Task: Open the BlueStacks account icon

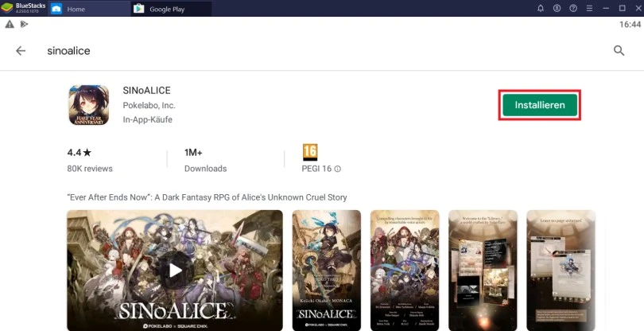Action: point(557,8)
